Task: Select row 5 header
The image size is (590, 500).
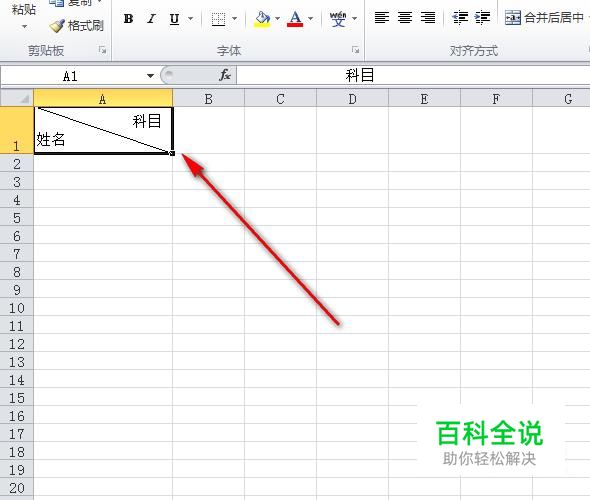Action: point(17,217)
